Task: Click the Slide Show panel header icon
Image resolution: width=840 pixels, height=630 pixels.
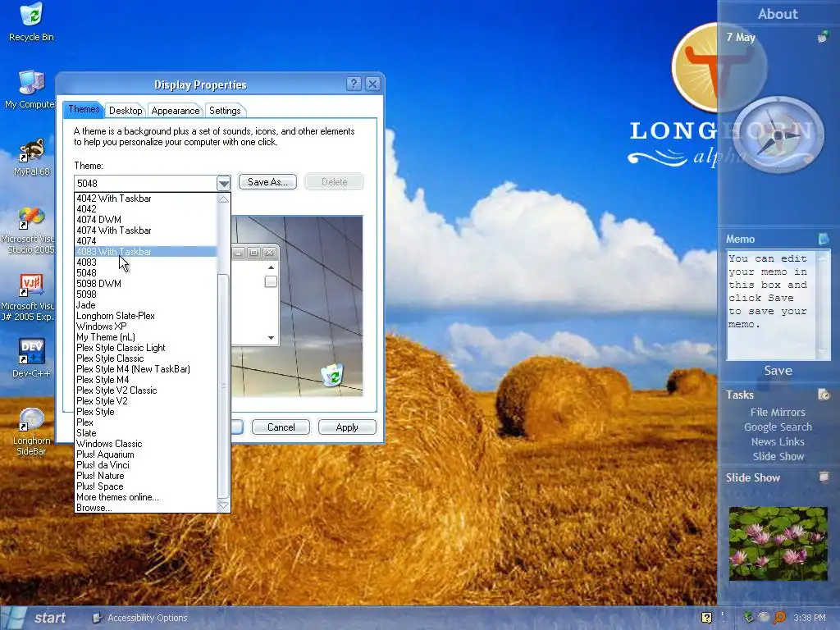Action: click(x=824, y=477)
